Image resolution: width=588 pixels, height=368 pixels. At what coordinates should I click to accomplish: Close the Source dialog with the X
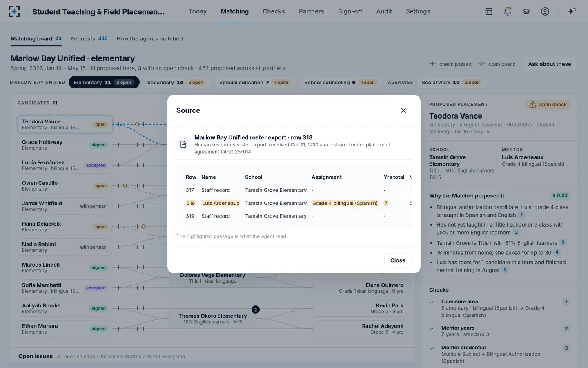tap(403, 110)
